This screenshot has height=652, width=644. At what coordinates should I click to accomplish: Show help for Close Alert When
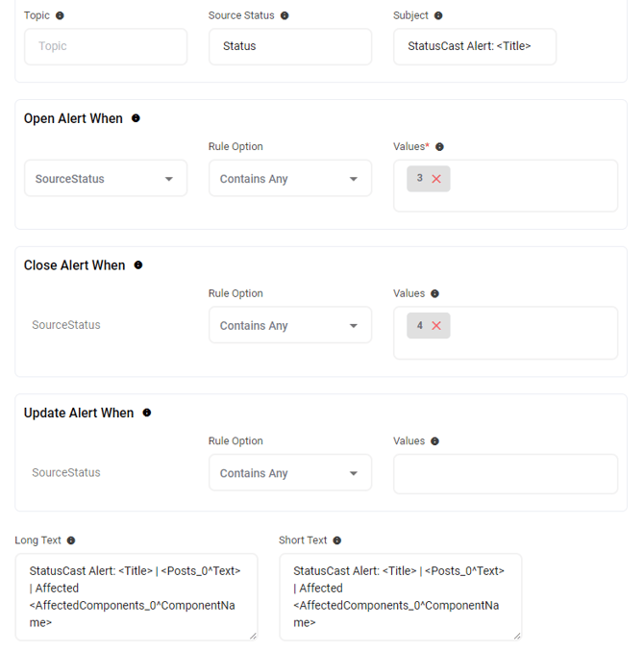[138, 265]
